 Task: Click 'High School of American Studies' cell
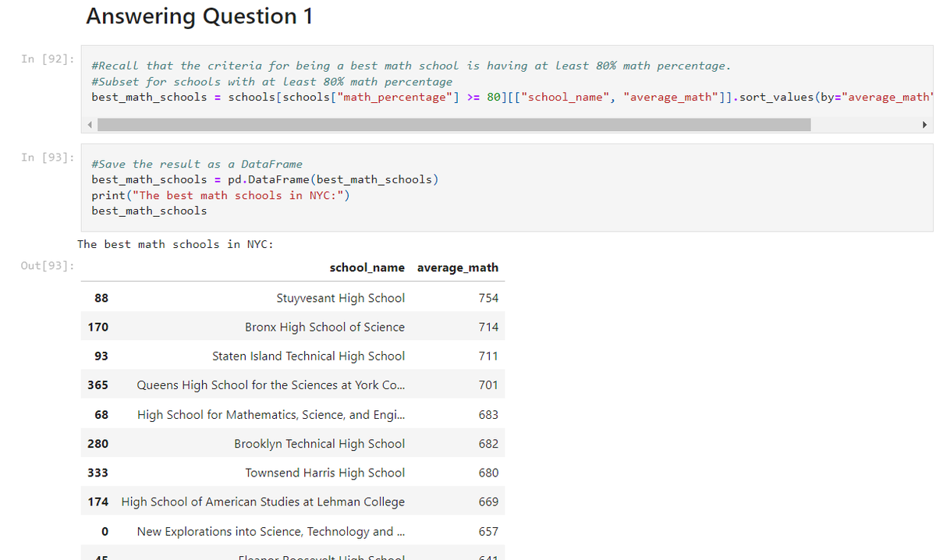[263, 502]
